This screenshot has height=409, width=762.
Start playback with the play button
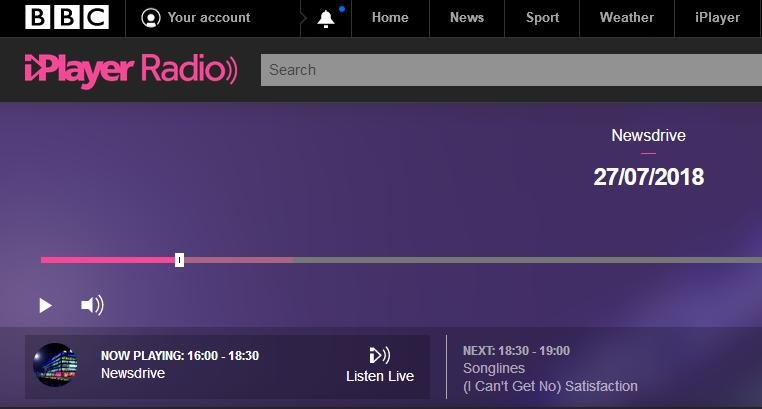pyautogui.click(x=45, y=306)
